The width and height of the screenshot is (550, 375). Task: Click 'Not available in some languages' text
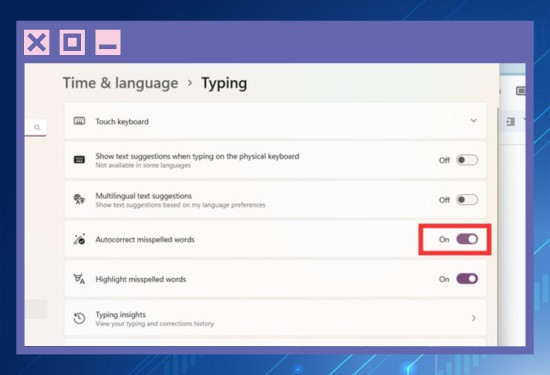[143, 165]
